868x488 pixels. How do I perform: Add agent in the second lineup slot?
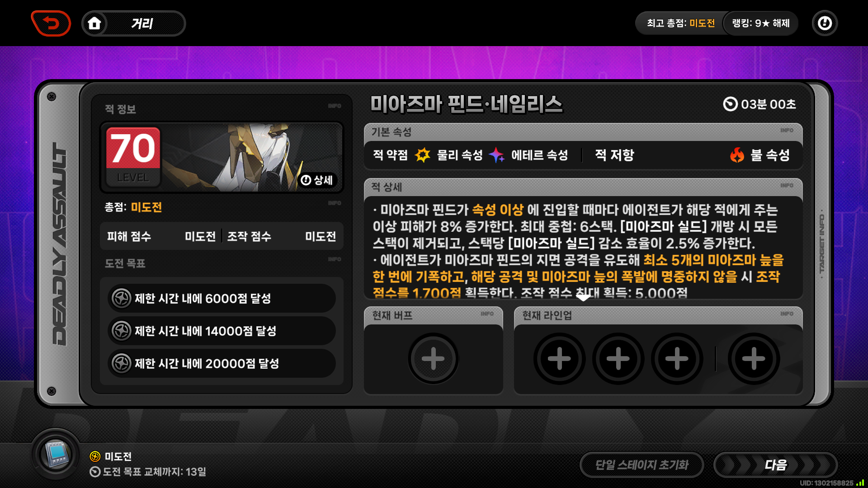pyautogui.click(x=618, y=359)
